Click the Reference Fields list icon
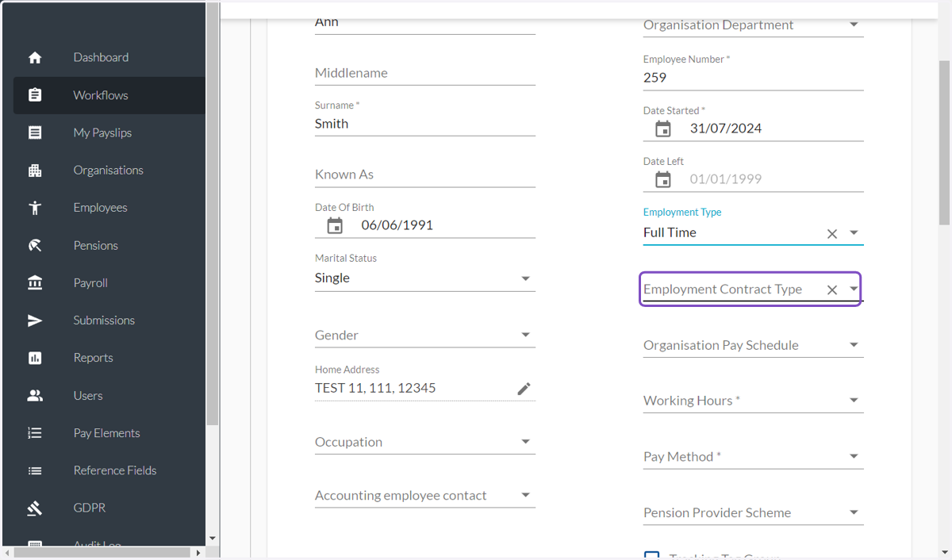This screenshot has height=560, width=952. point(35,470)
